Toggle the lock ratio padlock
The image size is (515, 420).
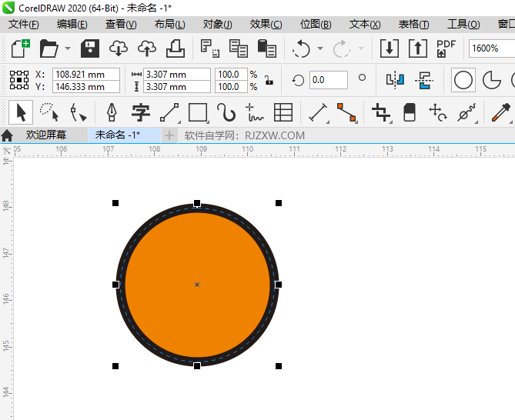(268, 80)
